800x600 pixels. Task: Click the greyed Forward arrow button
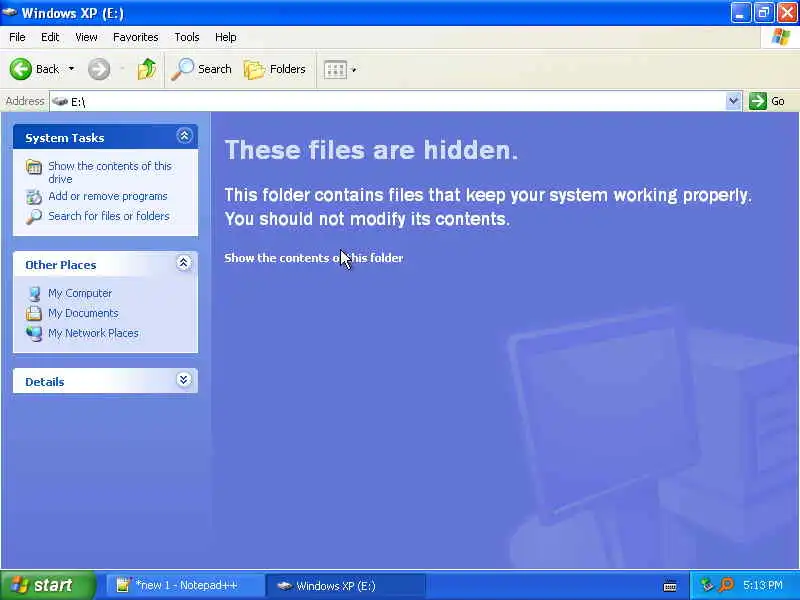98,69
